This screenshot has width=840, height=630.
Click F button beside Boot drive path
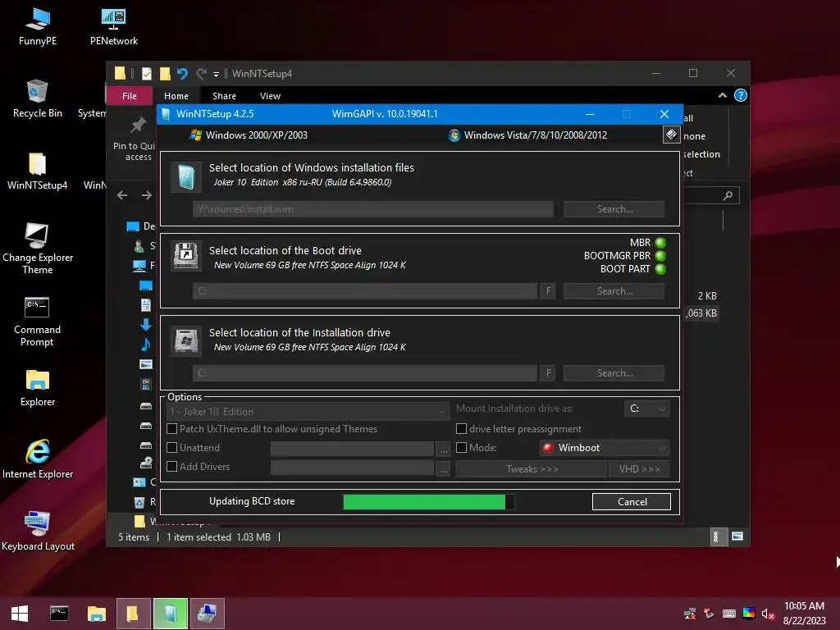click(548, 291)
